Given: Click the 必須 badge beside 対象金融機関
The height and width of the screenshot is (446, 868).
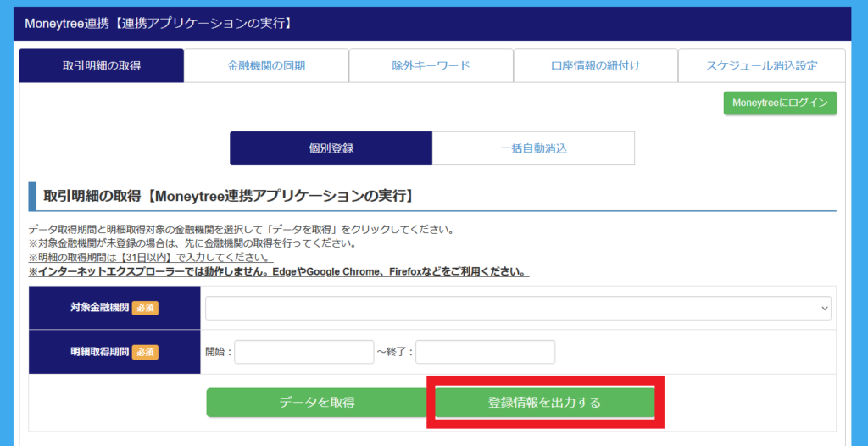Looking at the screenshot, I should coord(145,308).
